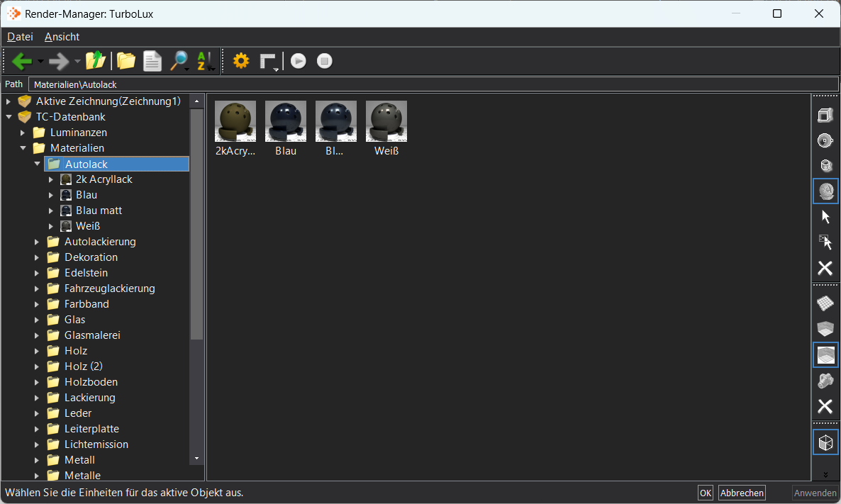
Task: Expand the Luminanzen folder
Action: [x=23, y=133]
